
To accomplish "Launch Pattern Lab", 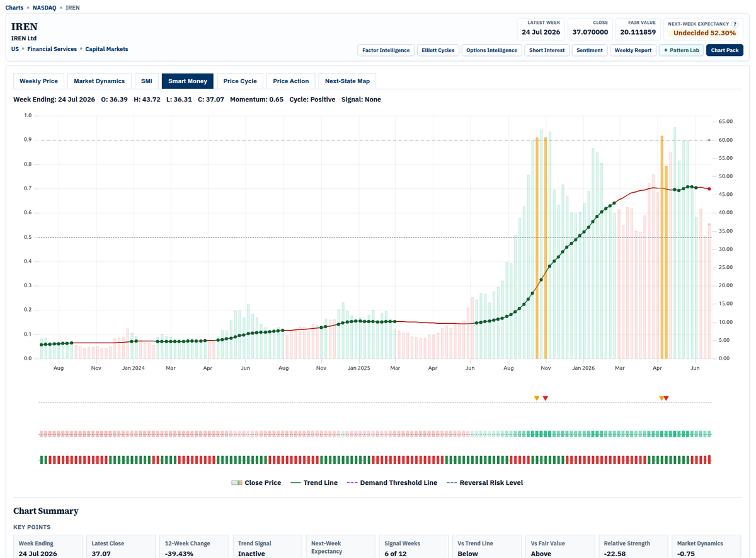I will point(681,50).
